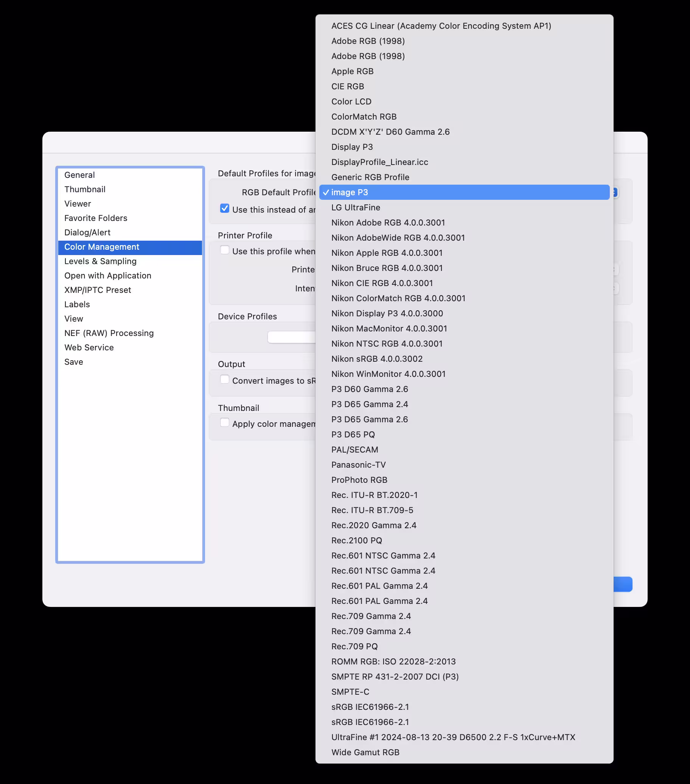Open the XMP/IPTC Preset category

(130, 290)
